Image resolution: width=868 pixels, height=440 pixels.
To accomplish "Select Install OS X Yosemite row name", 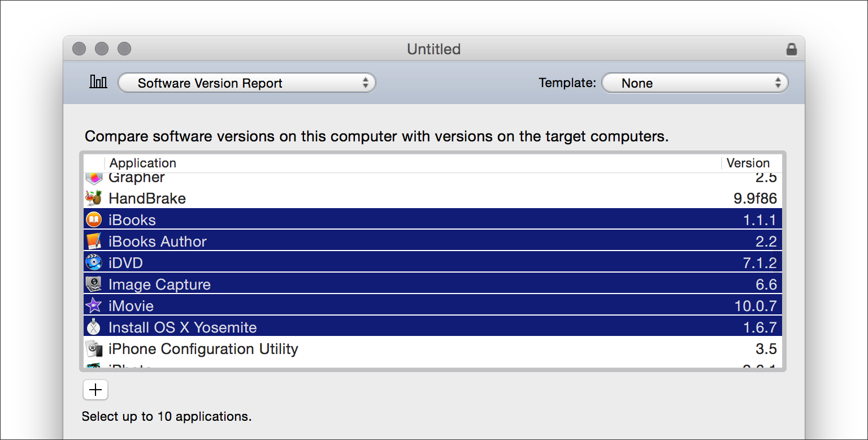I will tap(183, 327).
